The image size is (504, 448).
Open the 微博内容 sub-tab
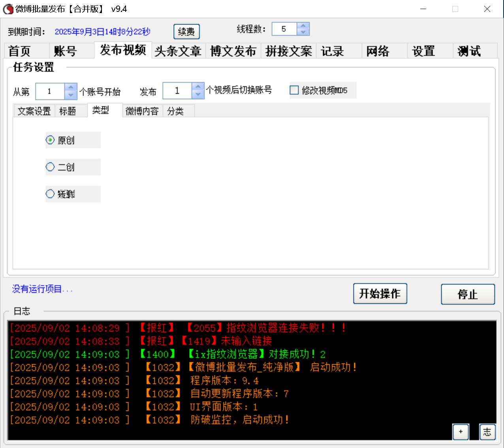(142, 111)
